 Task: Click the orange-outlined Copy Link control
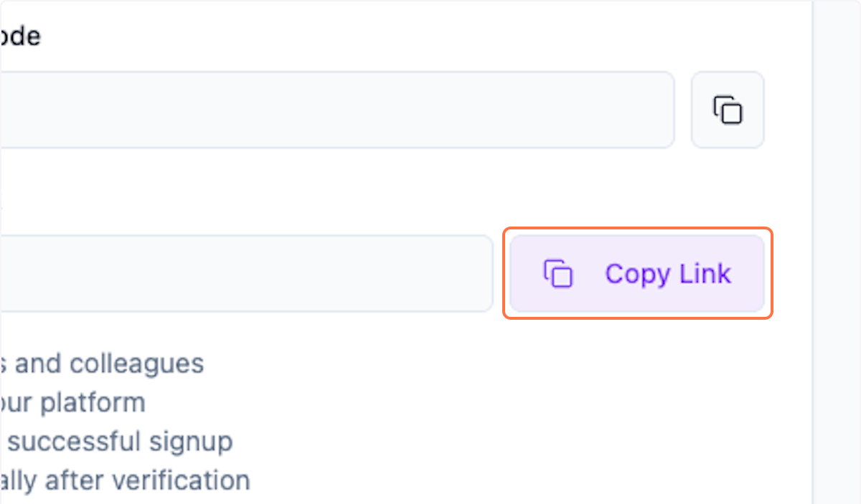(637, 273)
